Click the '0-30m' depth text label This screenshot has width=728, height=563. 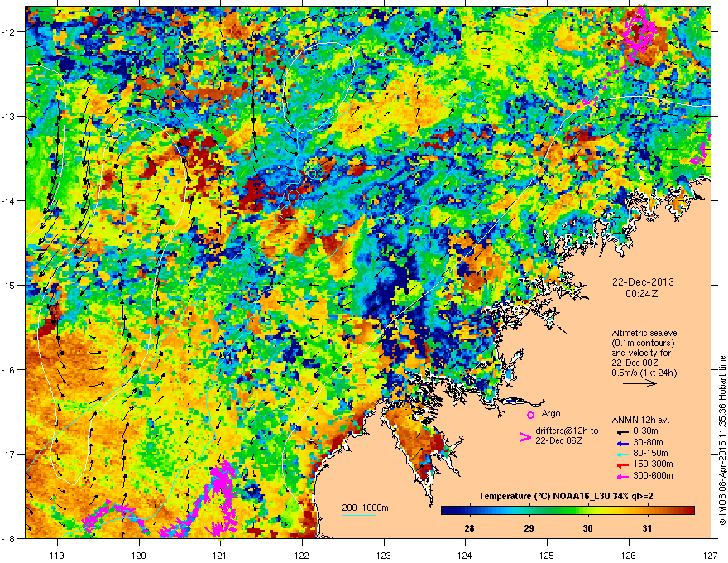point(646,431)
